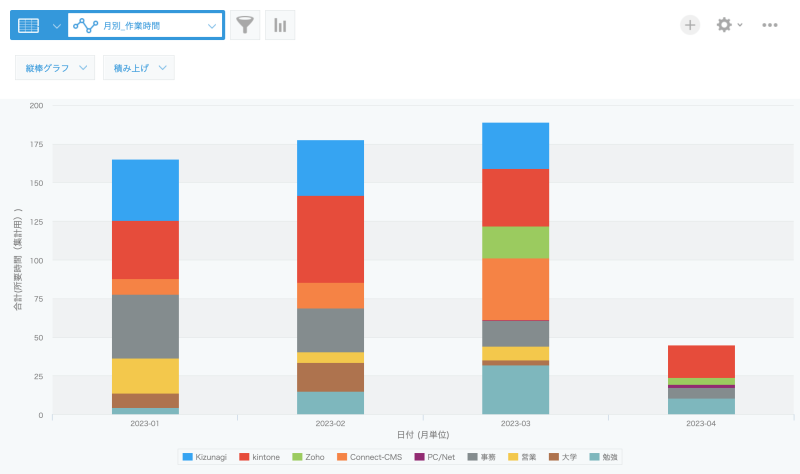Image resolution: width=800 pixels, height=474 pixels.
Task: Click the 200 value on the y-axis
Action: (36, 106)
